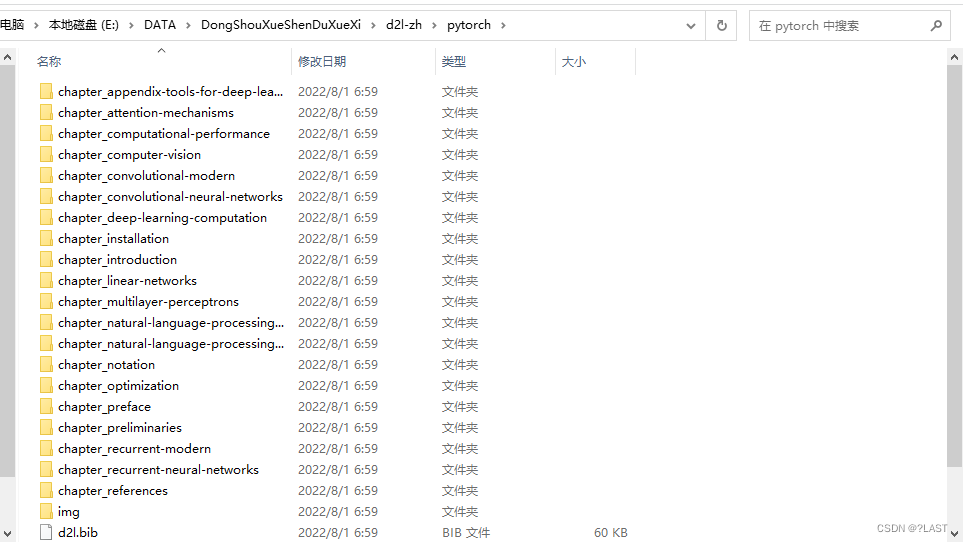Expand the chevron after pytorch breadcrumb

tap(504, 25)
